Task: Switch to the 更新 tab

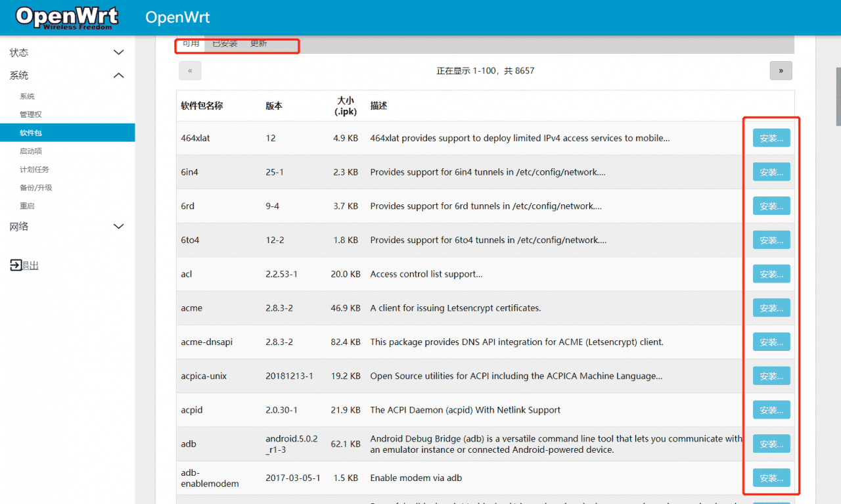Action: click(258, 43)
